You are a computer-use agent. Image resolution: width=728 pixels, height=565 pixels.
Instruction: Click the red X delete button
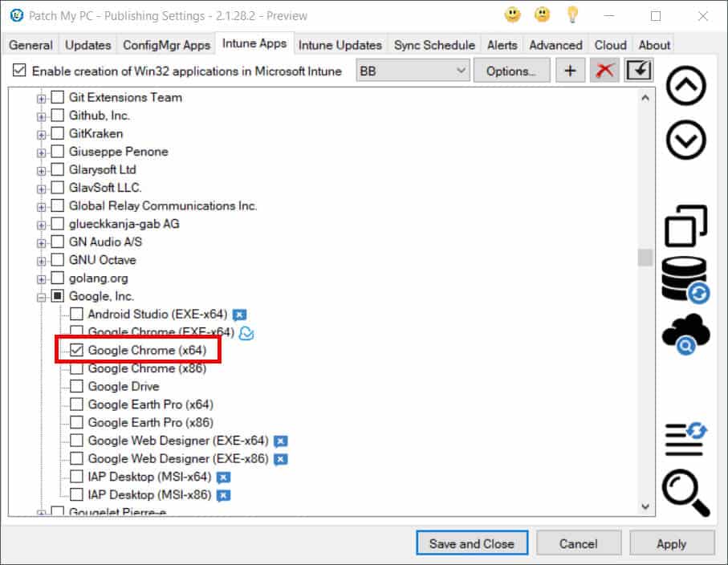604,71
